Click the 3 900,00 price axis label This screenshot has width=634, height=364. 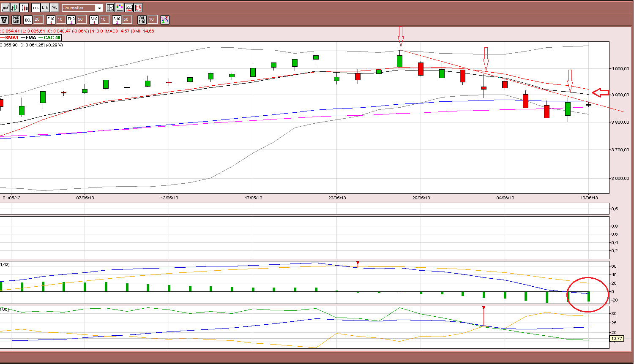click(620, 95)
